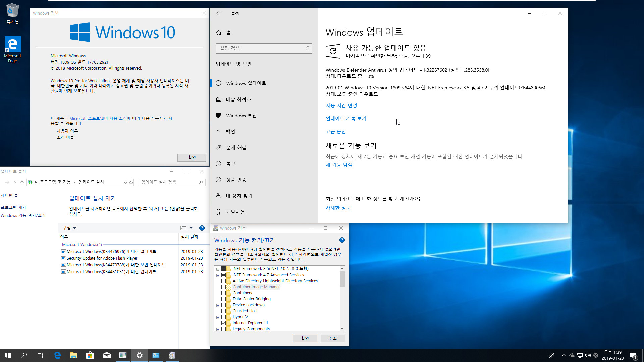Viewport: 644px width, 362px height.
Task: Check Active Directory Lightweight Directory Services
Action: click(223, 281)
